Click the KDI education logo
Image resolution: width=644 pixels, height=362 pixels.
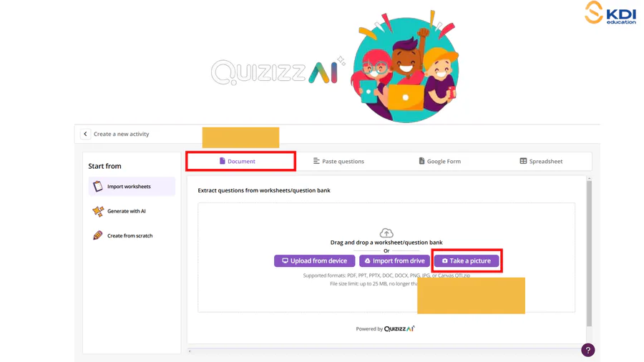tap(610, 13)
